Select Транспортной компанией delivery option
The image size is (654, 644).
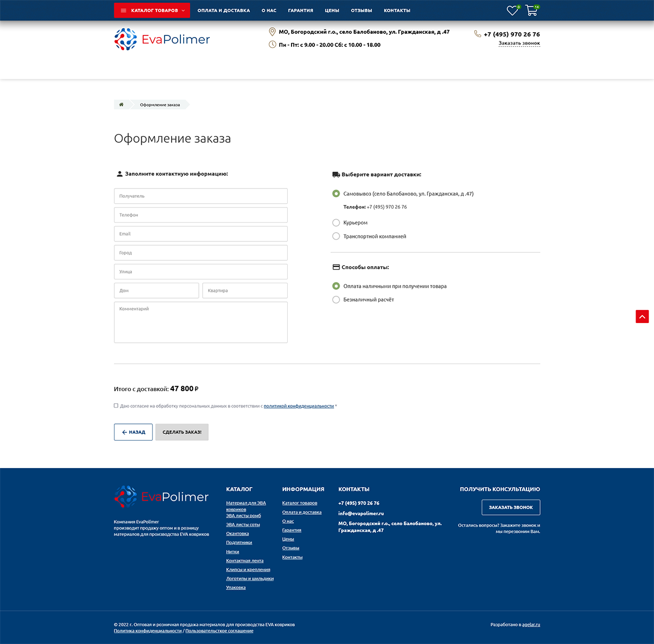tap(336, 236)
